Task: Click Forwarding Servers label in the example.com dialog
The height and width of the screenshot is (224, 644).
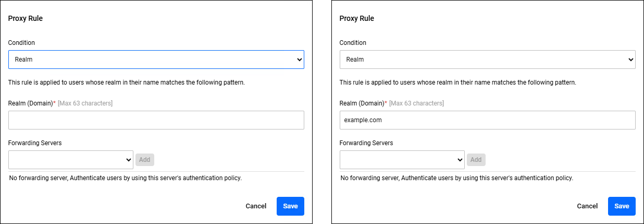Action: pos(366,143)
